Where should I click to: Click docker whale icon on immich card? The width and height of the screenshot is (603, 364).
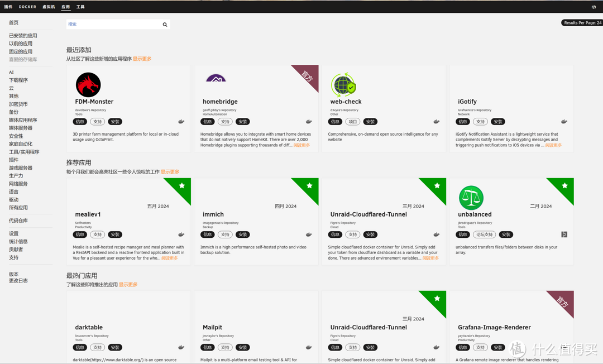[x=309, y=234]
